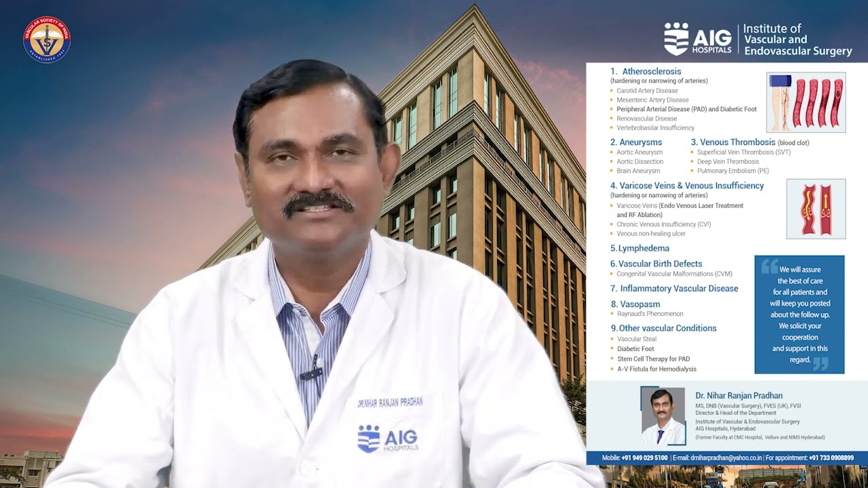Screen dimensions: 868x488
Task: Click 'Endo Venous Laser Treatment' text
Action: [x=701, y=205]
